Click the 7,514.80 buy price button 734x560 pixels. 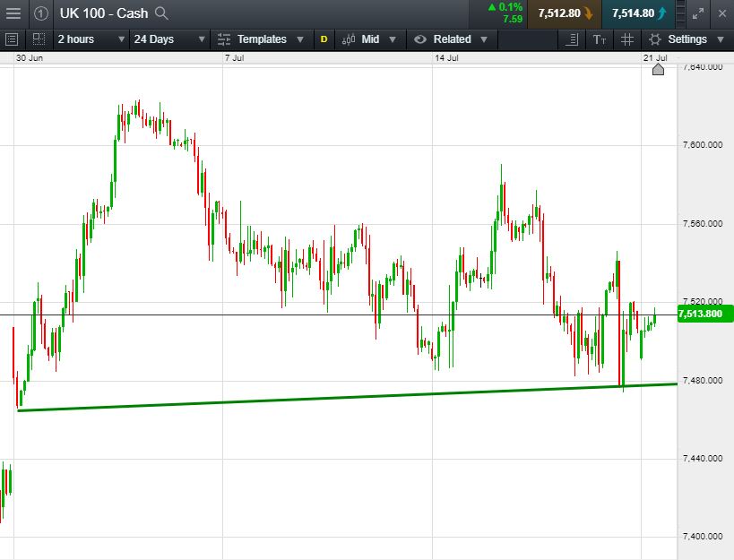pos(639,13)
